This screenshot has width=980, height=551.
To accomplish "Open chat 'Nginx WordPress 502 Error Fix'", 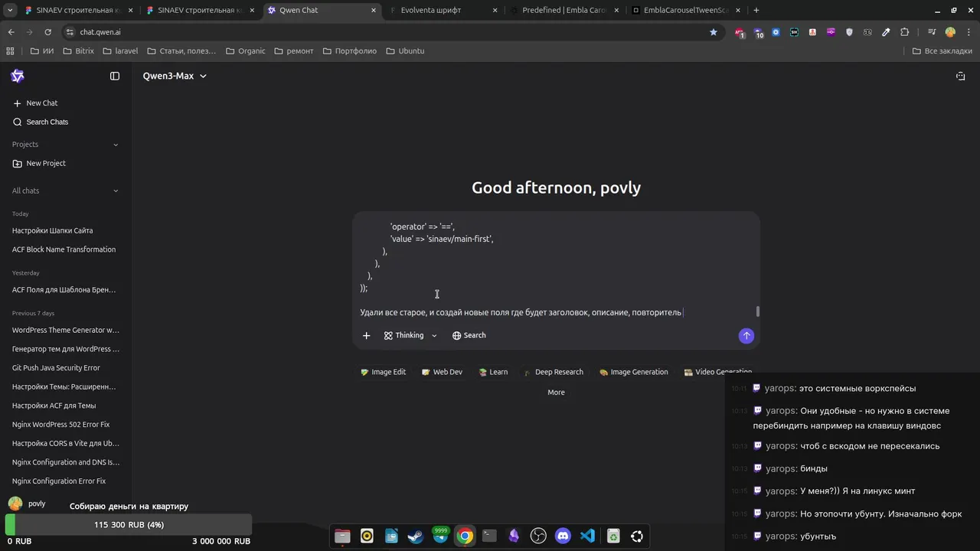I will point(60,425).
